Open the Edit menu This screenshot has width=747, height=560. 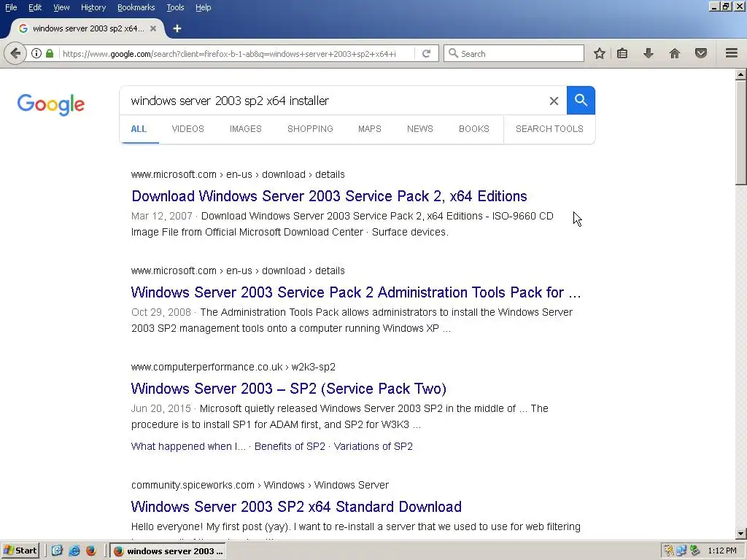(x=35, y=7)
